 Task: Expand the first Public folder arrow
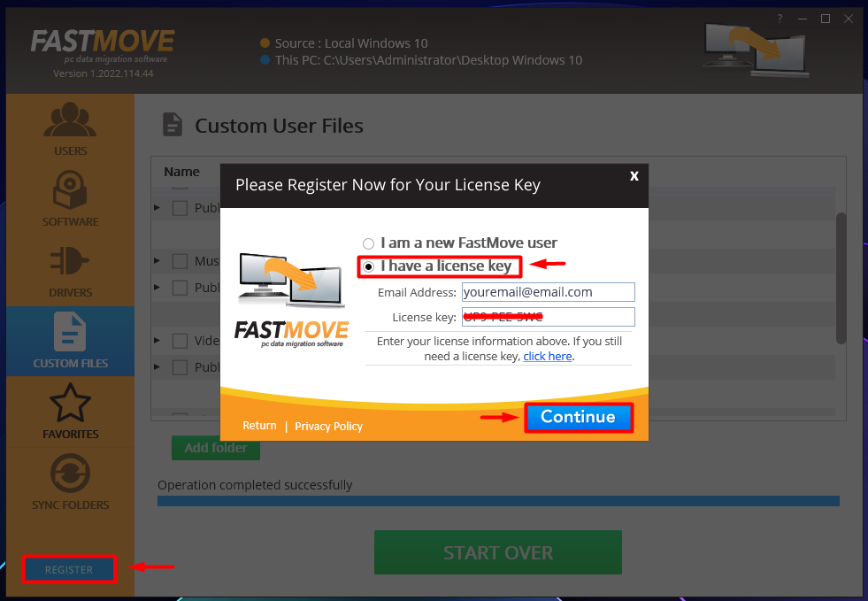157,208
